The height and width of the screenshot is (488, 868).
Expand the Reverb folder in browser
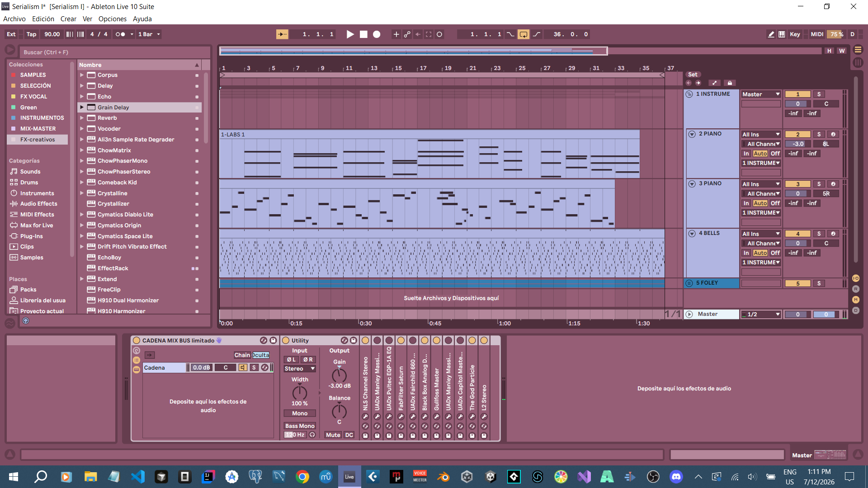[82, 118]
